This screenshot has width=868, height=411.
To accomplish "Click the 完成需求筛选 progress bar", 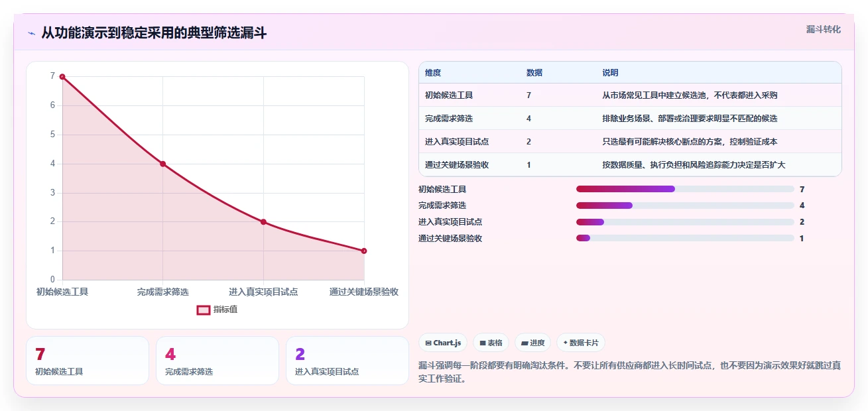I will 685,206.
